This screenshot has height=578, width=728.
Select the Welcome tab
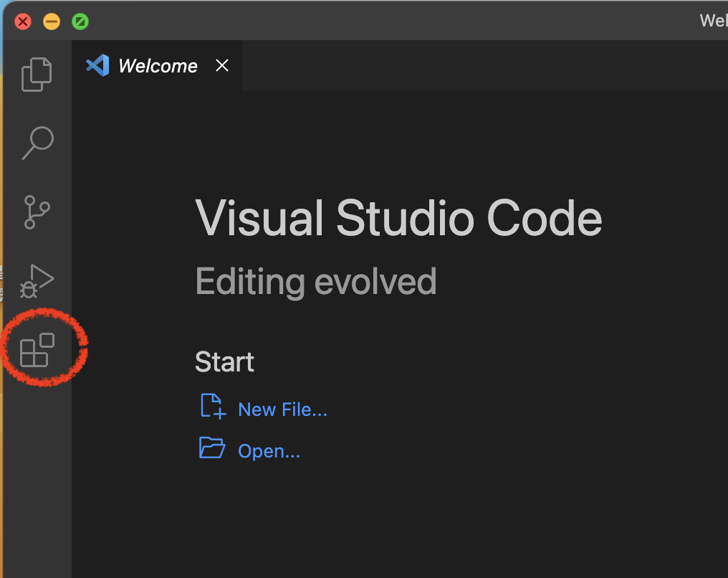pos(158,66)
